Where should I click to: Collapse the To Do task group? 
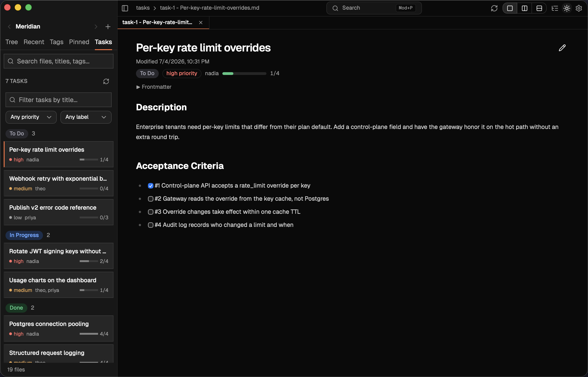pos(17,134)
